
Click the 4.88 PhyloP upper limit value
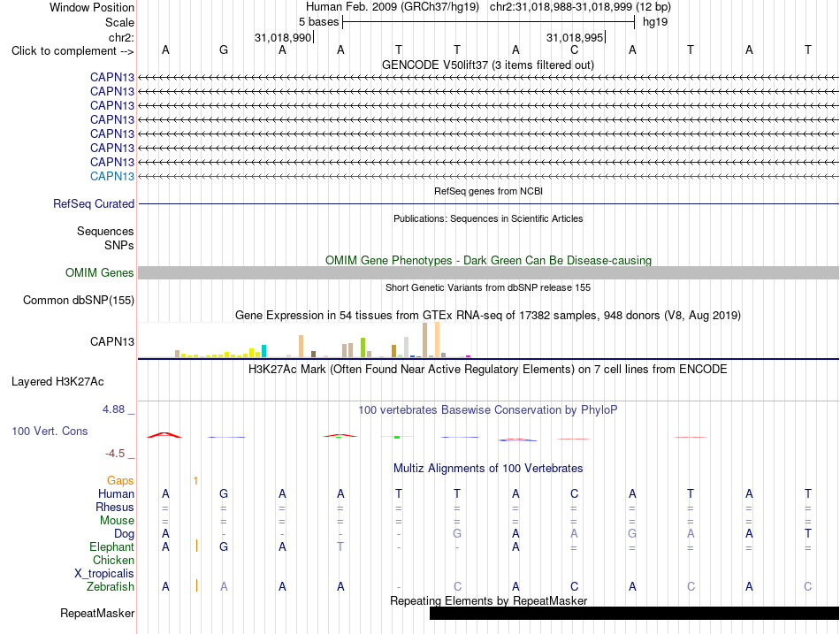pyautogui.click(x=113, y=409)
